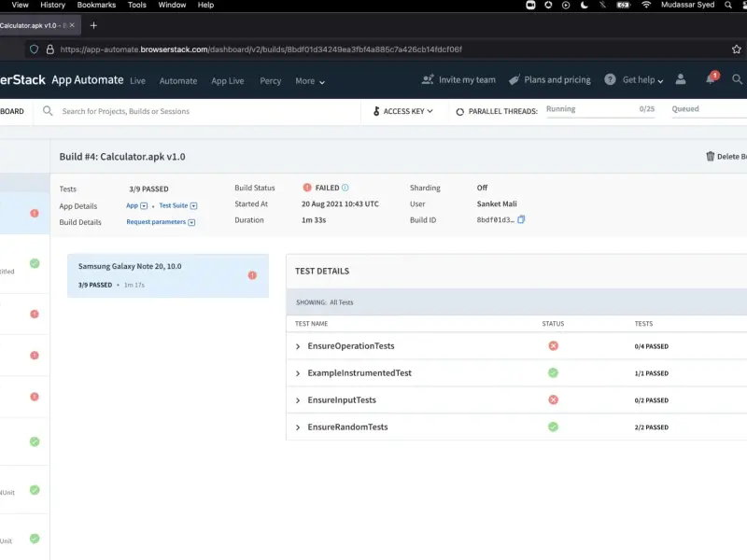747x560 pixels.
Task: Click the red error icon on Samsung Galaxy card
Action: (x=252, y=275)
